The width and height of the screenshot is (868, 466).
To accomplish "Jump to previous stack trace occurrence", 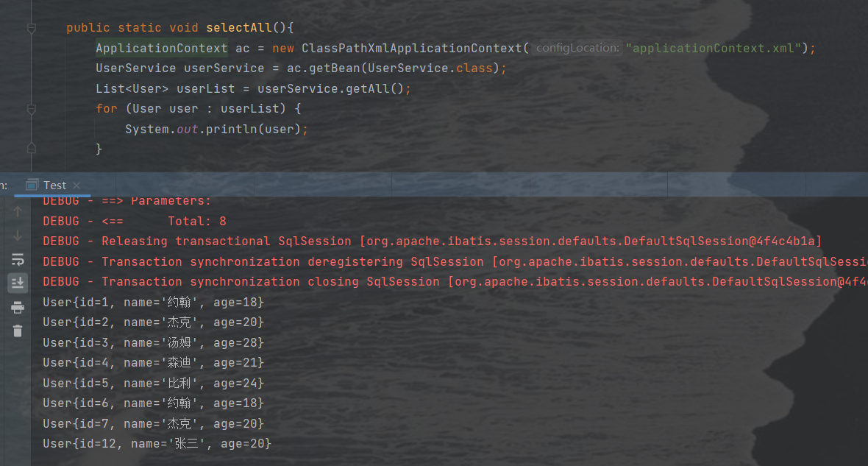I will click(17, 211).
